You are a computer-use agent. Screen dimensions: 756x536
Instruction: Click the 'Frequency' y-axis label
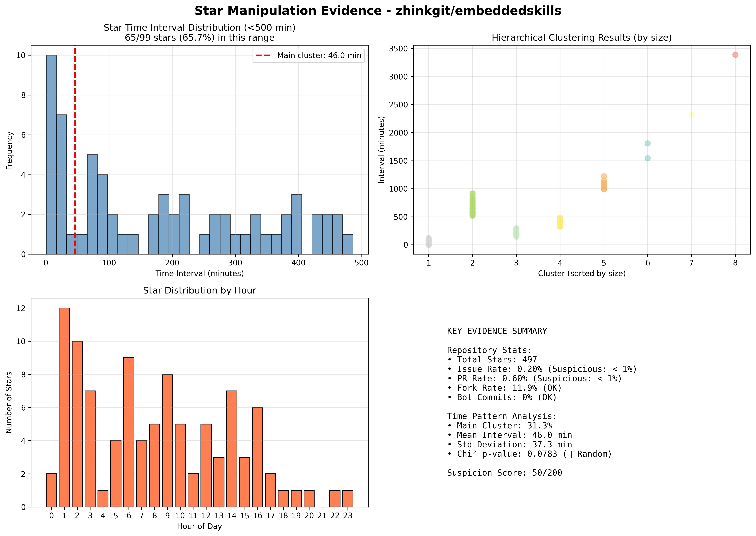[9, 151]
